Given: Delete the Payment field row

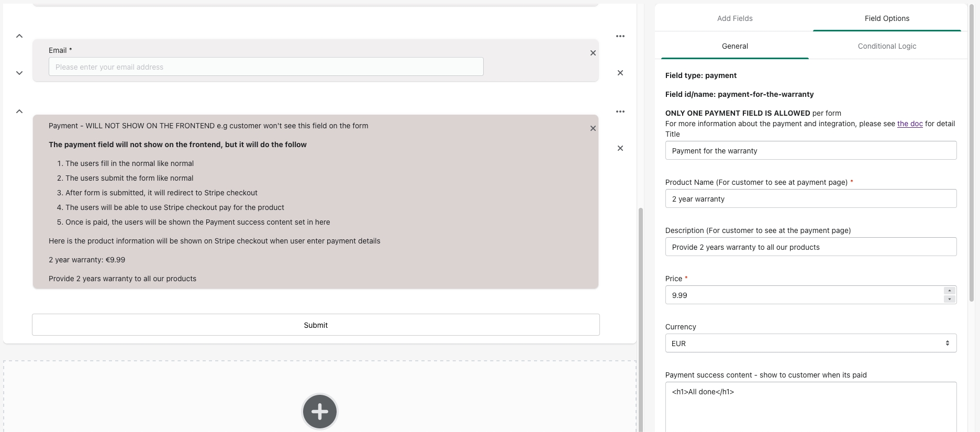Looking at the screenshot, I should [620, 148].
